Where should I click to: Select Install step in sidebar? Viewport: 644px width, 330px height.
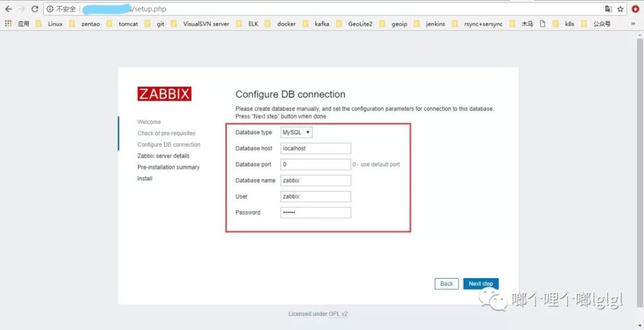coord(144,178)
